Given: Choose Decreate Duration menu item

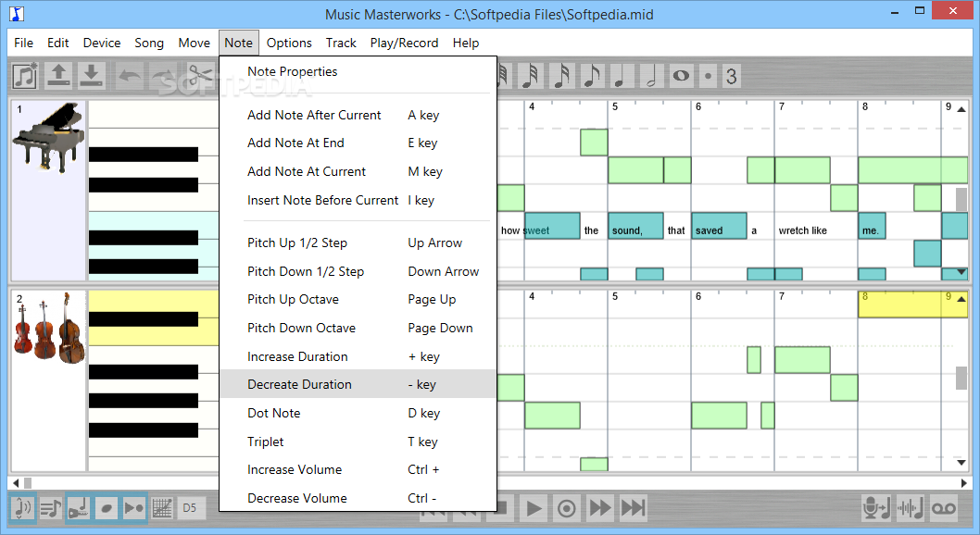Looking at the screenshot, I should (x=358, y=384).
